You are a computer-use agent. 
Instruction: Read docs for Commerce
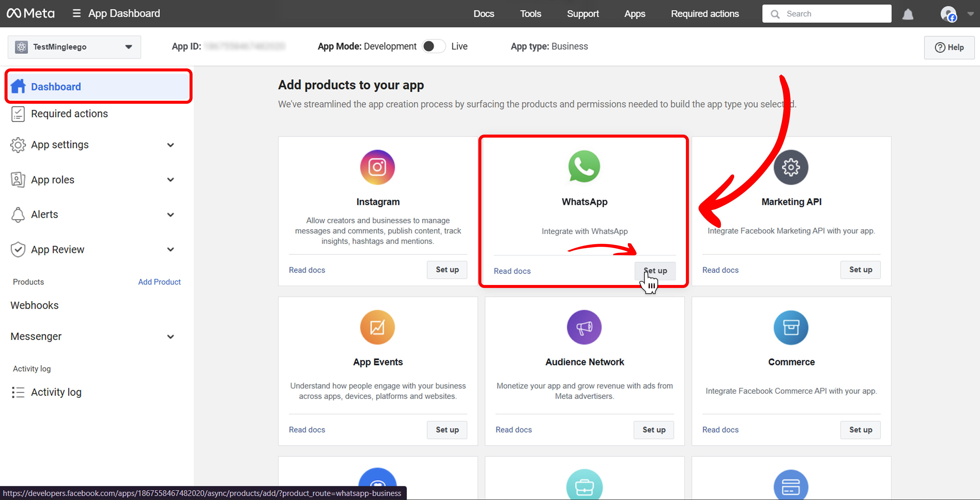pyautogui.click(x=720, y=430)
